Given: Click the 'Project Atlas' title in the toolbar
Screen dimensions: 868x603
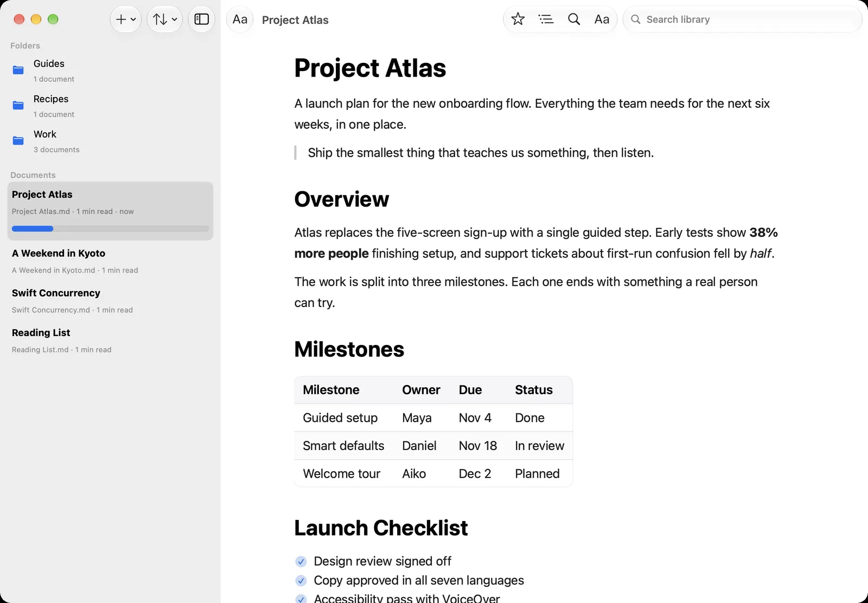Looking at the screenshot, I should pyautogui.click(x=295, y=20).
